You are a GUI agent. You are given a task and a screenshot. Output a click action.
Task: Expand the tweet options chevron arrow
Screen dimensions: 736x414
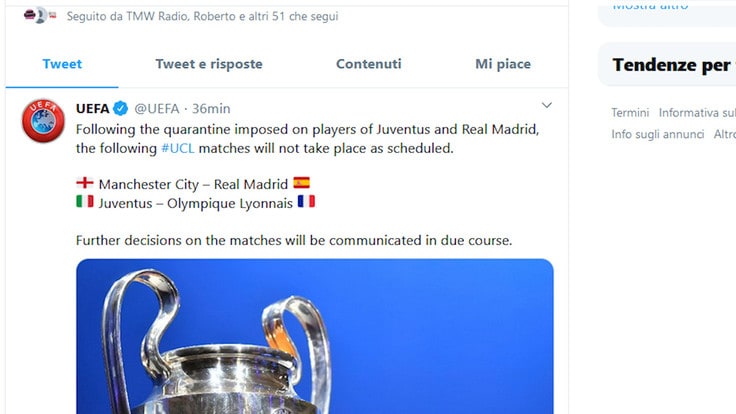(546, 105)
